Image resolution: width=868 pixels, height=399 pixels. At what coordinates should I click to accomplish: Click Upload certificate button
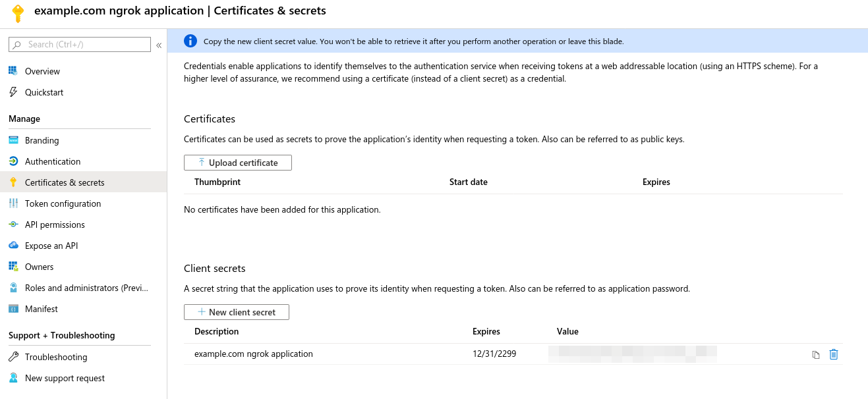point(238,163)
